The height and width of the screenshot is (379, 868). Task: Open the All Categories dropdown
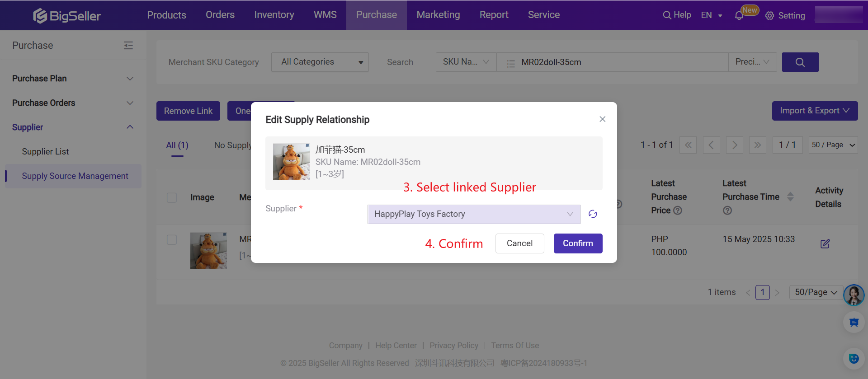point(320,62)
